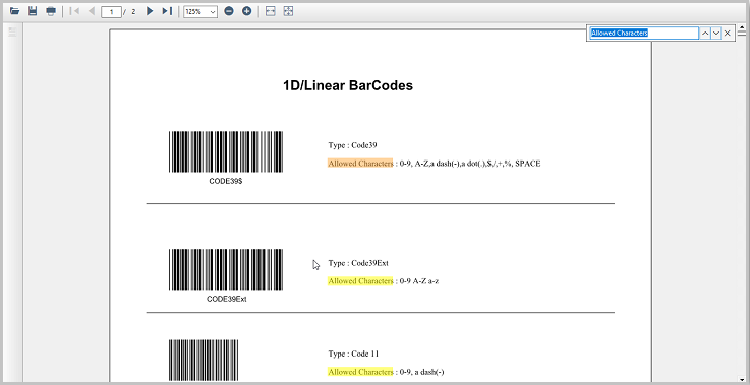Click the text Type : Code 11
The height and width of the screenshot is (385, 750).
coord(353,354)
